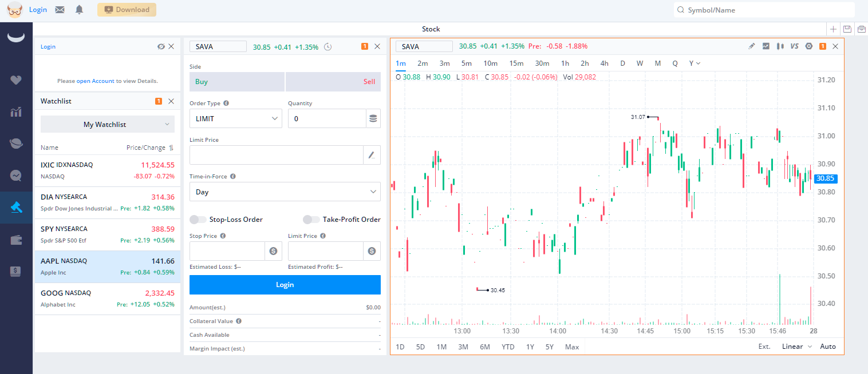Click the Stop Price dollar icon
The height and width of the screenshot is (374, 868).
[273, 251]
